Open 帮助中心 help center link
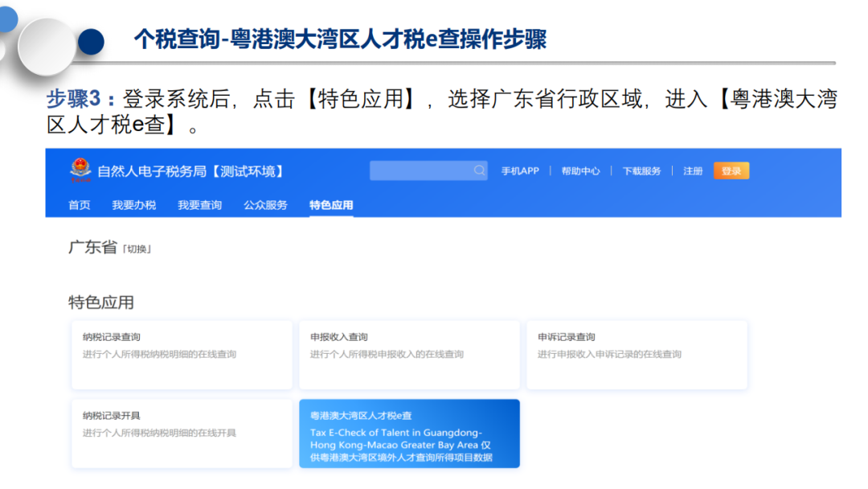 (580, 171)
